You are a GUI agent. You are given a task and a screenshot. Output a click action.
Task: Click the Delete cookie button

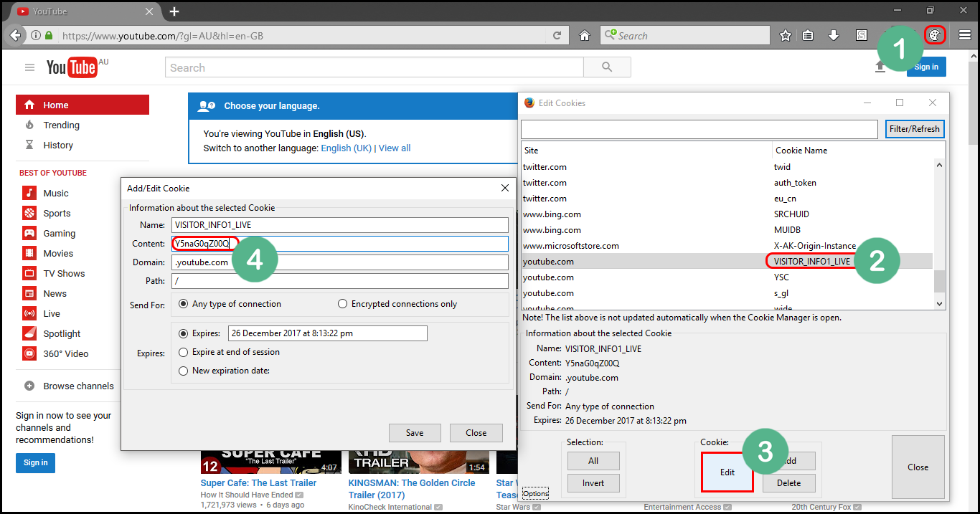click(x=789, y=483)
